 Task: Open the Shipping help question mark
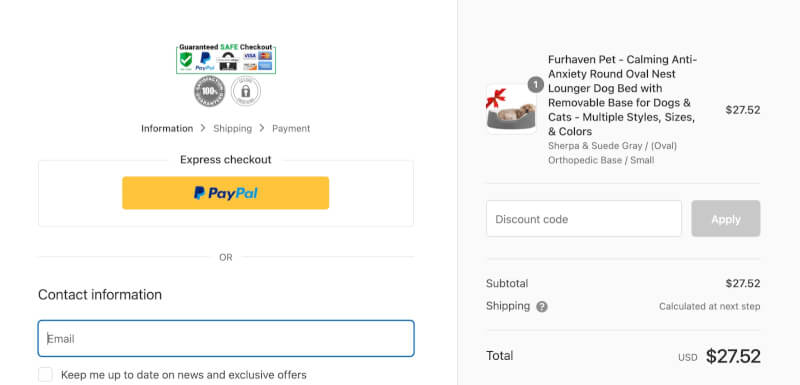click(x=542, y=306)
